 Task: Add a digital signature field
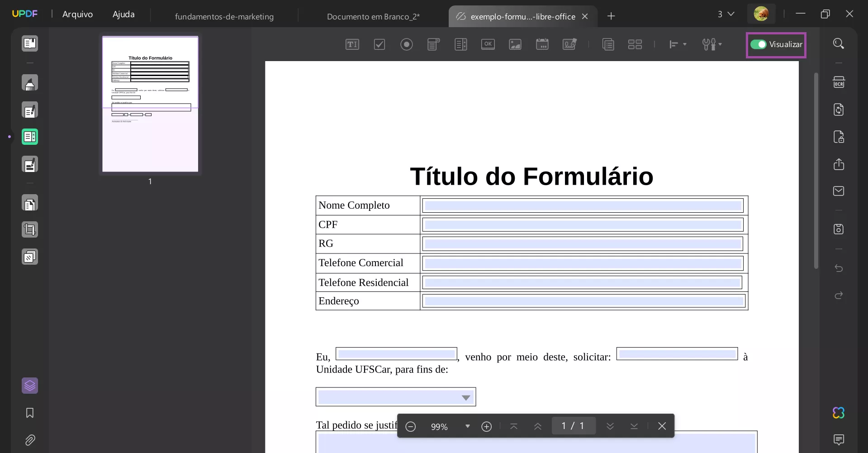pyautogui.click(x=569, y=44)
